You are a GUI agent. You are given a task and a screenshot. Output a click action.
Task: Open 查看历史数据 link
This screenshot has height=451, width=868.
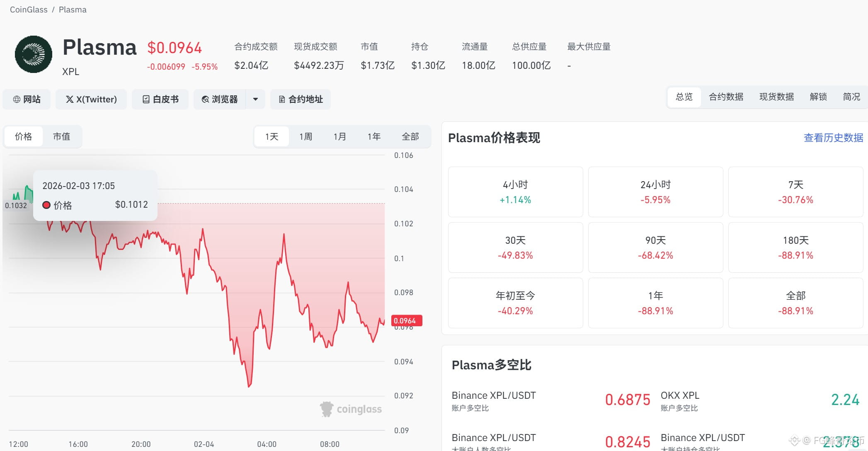(833, 138)
